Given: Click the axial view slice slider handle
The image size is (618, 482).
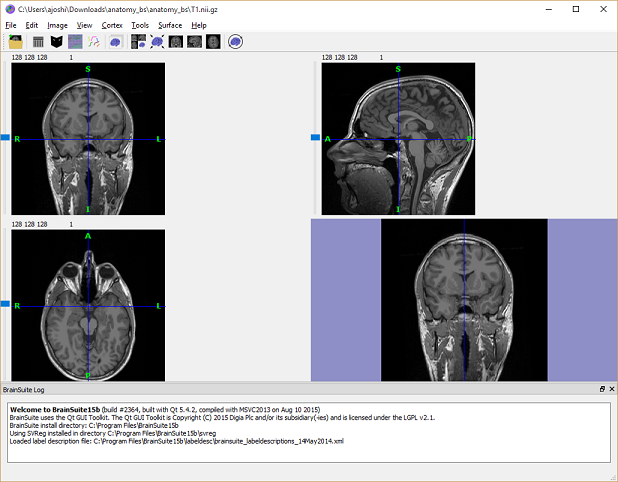Looking at the screenshot, I should (x=5, y=303).
